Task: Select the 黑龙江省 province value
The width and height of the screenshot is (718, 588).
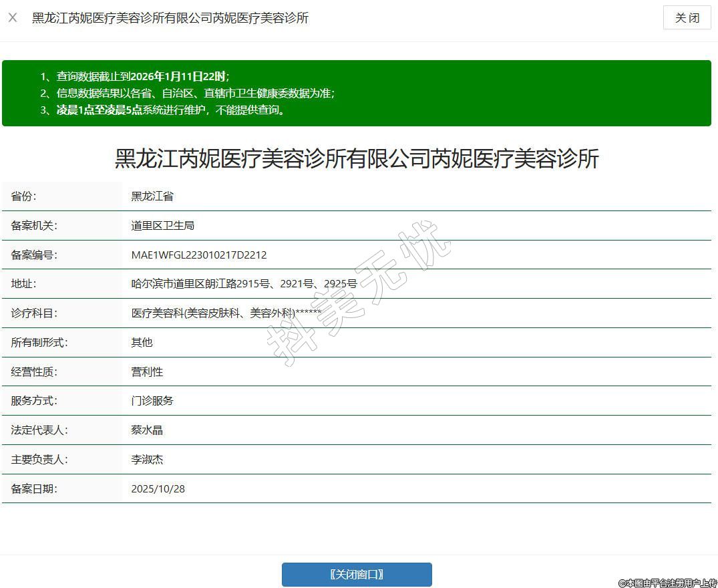Action: tap(152, 196)
